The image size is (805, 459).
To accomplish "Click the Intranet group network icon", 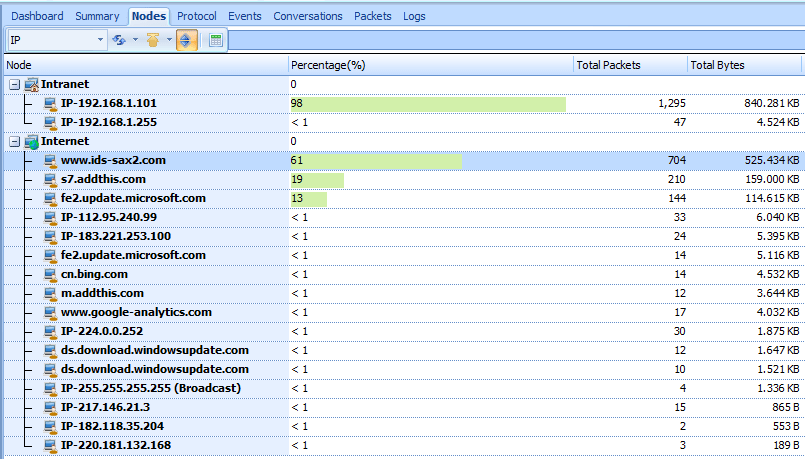I will [x=31, y=84].
